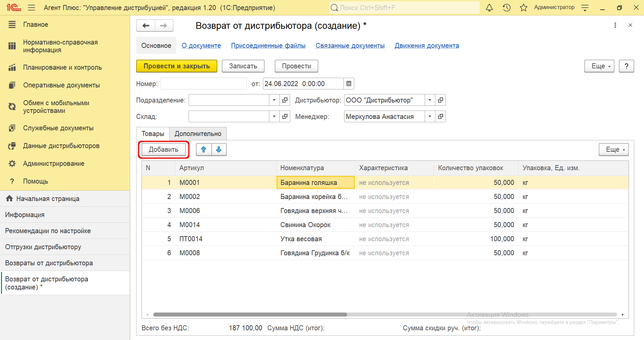The image size is (644, 340).
Task: Open Движения документа link
Action: tap(427, 46)
